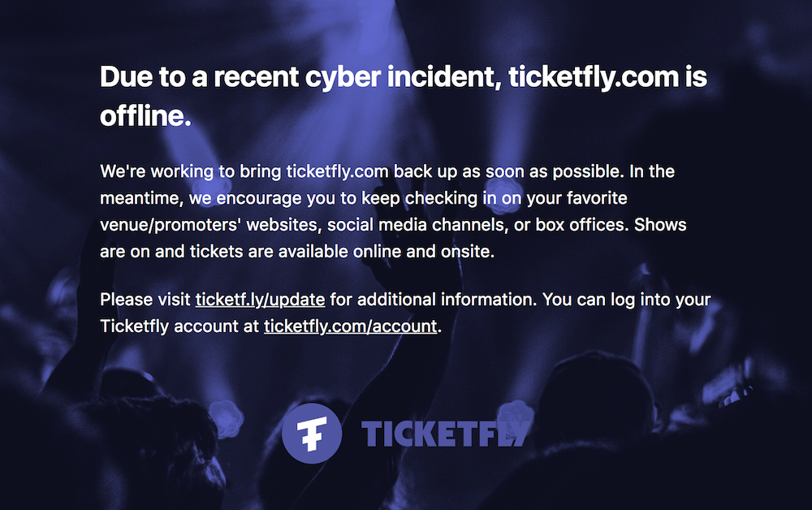
Task: Click "ticketfly.com" in the first paragraph
Action: 337,171
